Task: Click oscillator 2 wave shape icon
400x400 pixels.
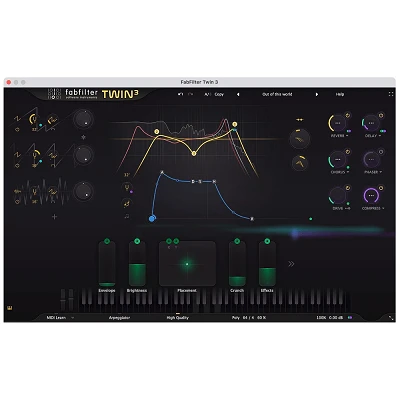Action: pyautogui.click(x=53, y=155)
